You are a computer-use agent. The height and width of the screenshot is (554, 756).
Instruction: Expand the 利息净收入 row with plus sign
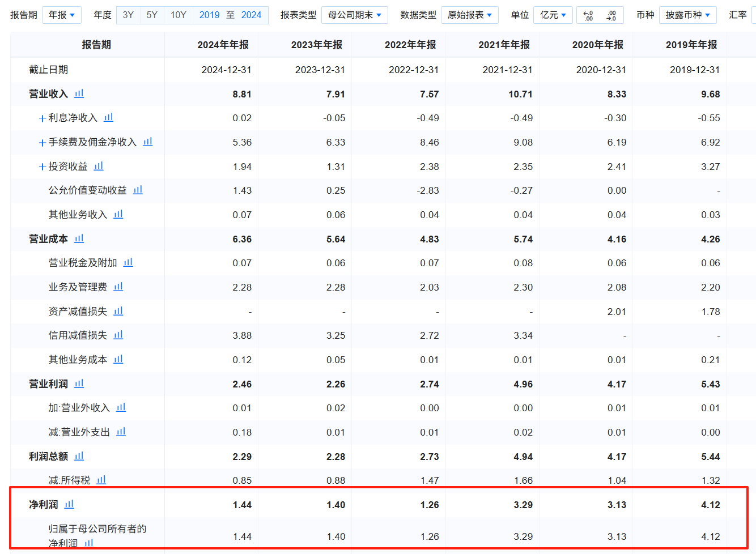pos(42,118)
